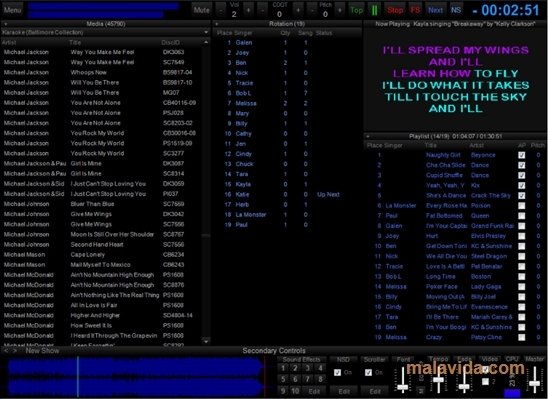This screenshot has height=399, width=548.
Task: Toggle full screen with the FS button
Action: click(x=416, y=10)
